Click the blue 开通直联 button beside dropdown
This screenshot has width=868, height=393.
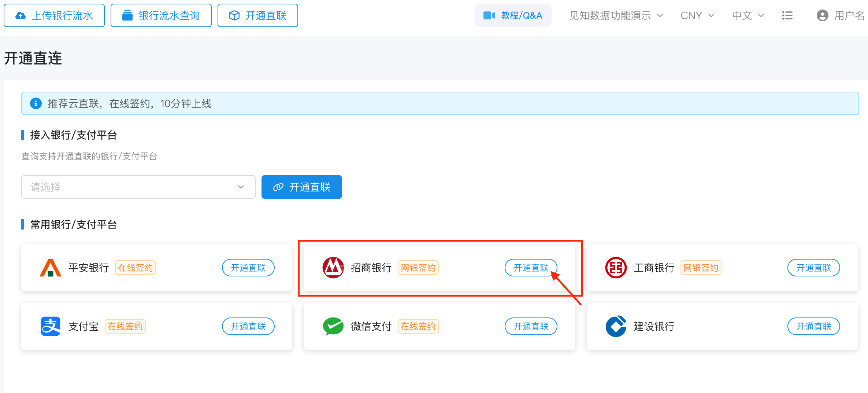[x=302, y=187]
